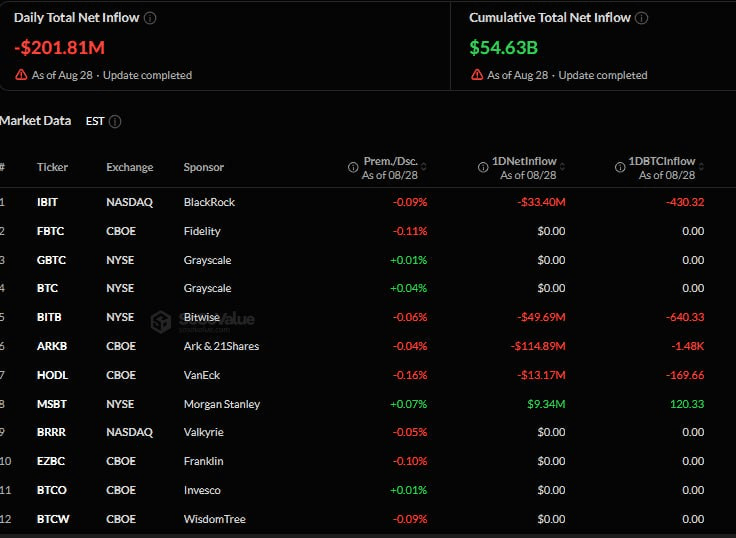Click the Bitwise sponsor name
The image size is (736, 538).
(x=202, y=317)
